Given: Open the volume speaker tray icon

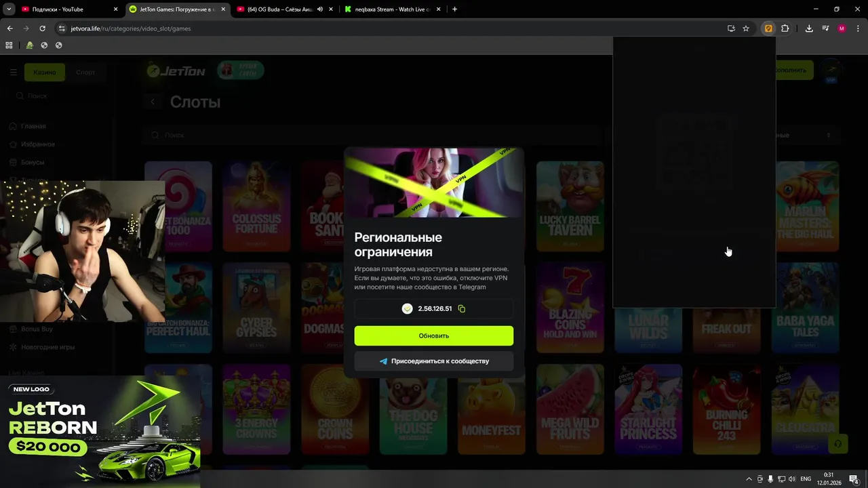Looking at the screenshot, I should [x=792, y=479].
